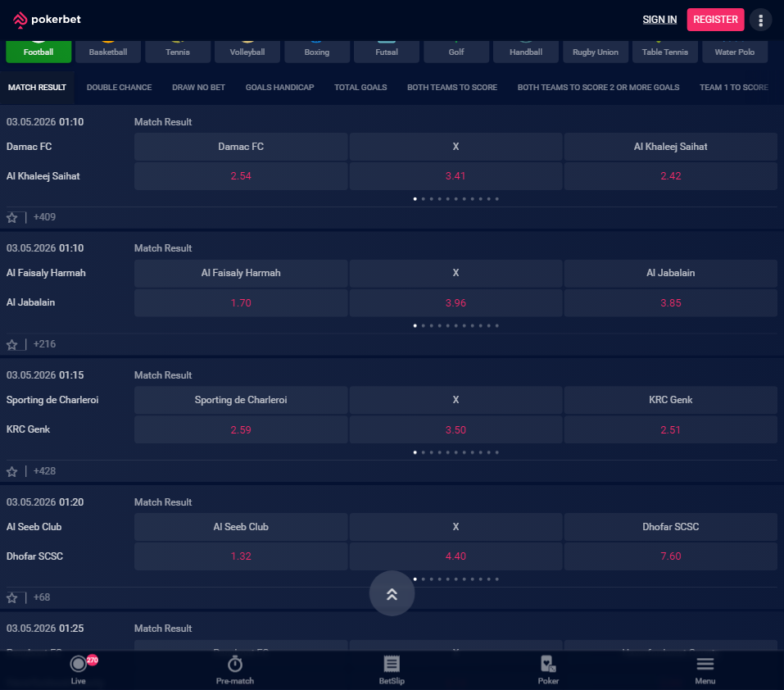Select the Tennis sport tab
This screenshot has height=690, width=784.
click(178, 52)
